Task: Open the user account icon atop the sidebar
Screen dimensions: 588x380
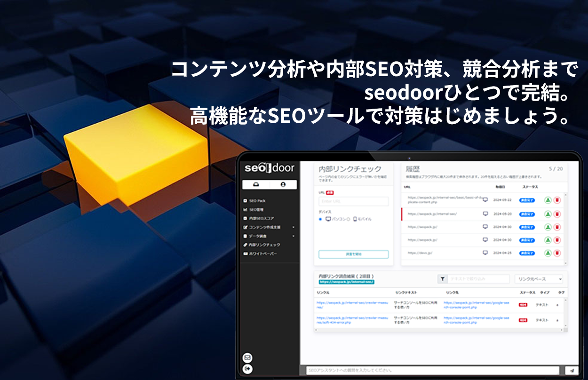Action: (283, 184)
